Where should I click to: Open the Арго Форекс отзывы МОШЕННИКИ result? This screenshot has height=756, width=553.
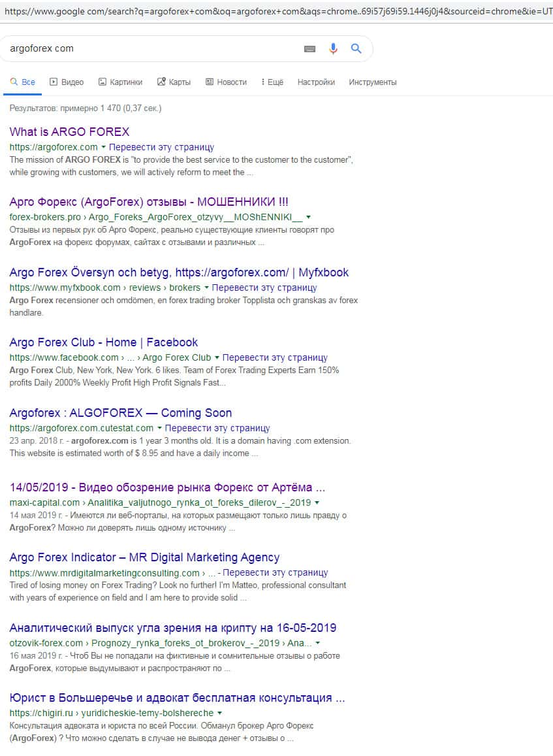[x=149, y=201]
